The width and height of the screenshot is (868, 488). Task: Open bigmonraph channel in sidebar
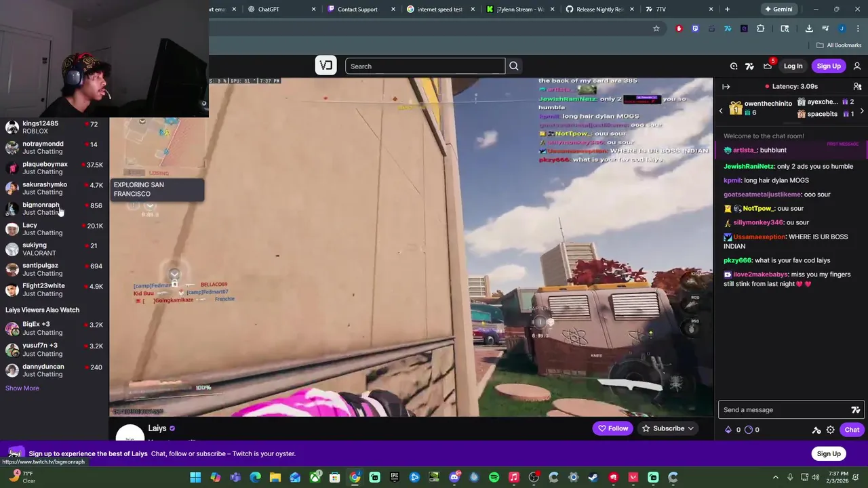(54, 209)
